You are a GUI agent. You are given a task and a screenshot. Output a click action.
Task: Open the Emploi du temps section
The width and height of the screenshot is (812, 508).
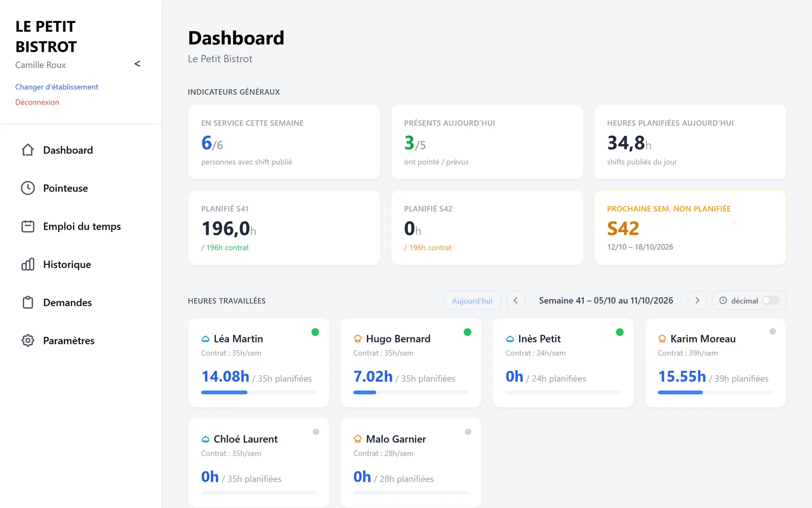(81, 226)
